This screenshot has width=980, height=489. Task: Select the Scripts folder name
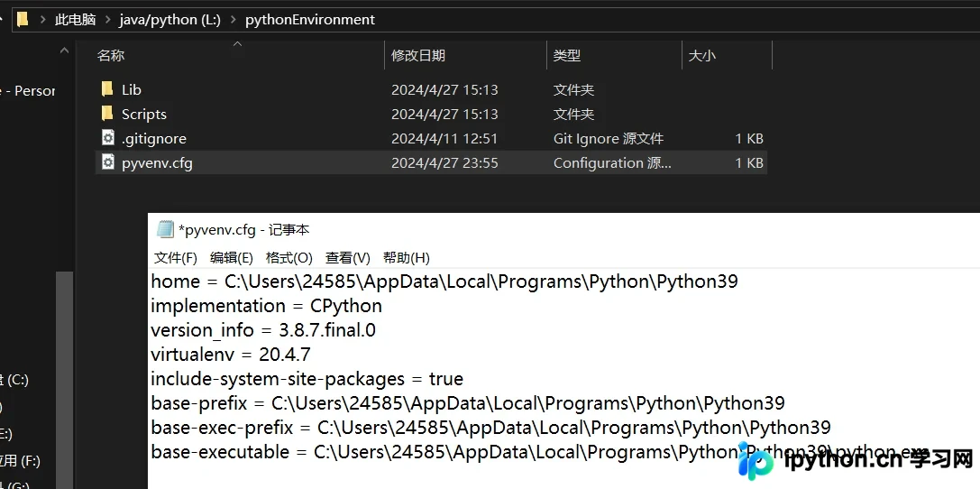coord(144,114)
